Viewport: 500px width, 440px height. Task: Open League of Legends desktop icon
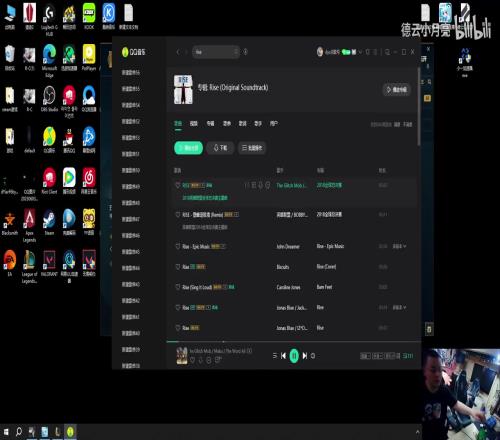click(29, 267)
